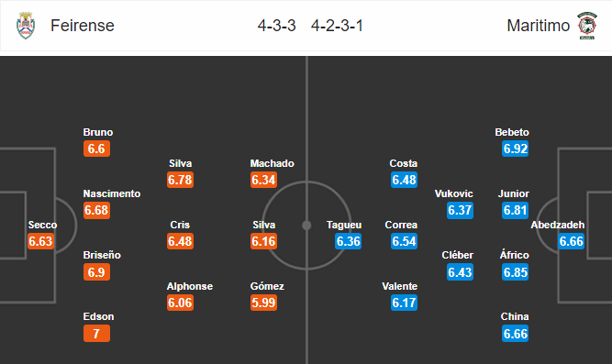The height and width of the screenshot is (364, 612).
Task: Click the Briseño player name
Action: click(x=102, y=255)
